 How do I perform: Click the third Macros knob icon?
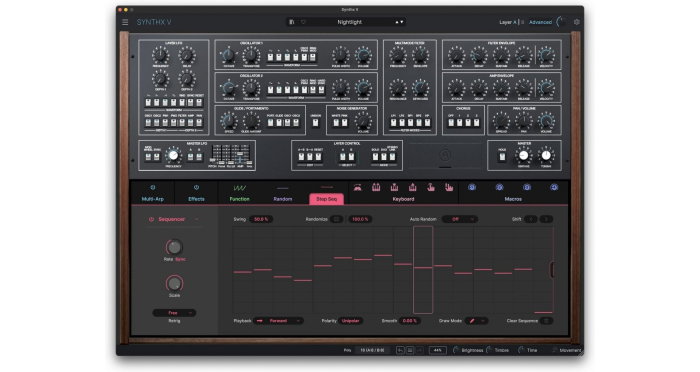pos(527,188)
